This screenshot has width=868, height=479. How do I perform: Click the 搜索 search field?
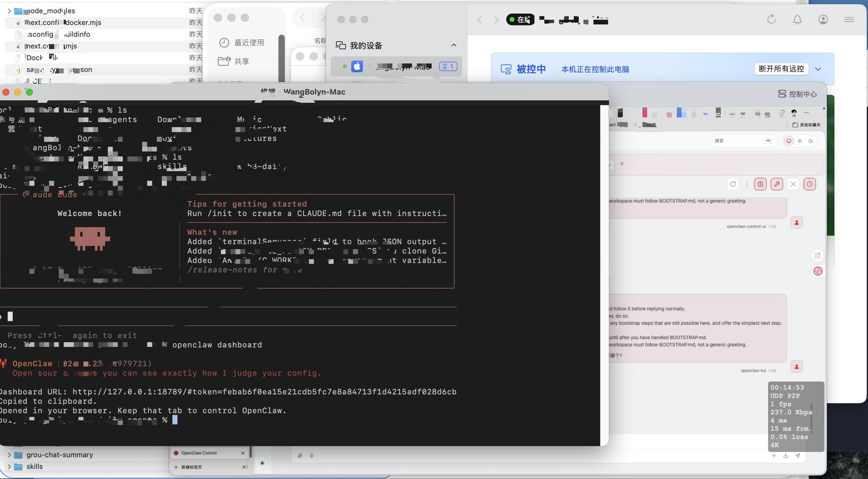(x=743, y=141)
